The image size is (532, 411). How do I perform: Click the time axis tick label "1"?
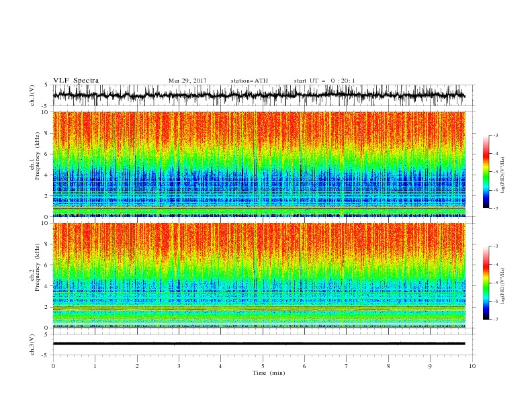[95, 366]
